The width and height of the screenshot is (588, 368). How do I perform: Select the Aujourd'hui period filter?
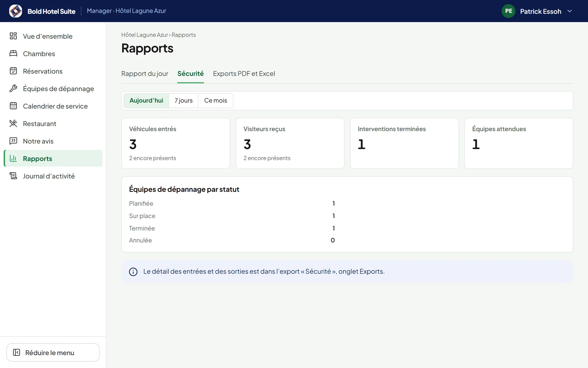click(146, 101)
